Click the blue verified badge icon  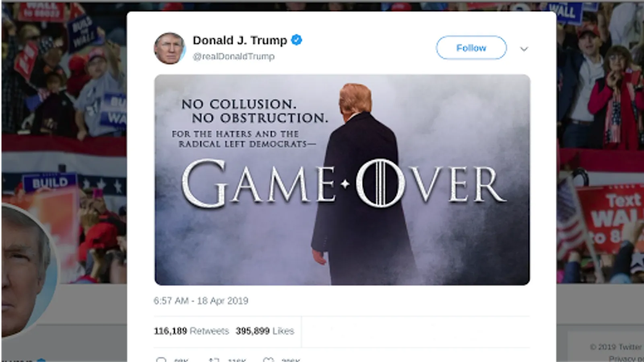pyautogui.click(x=296, y=40)
